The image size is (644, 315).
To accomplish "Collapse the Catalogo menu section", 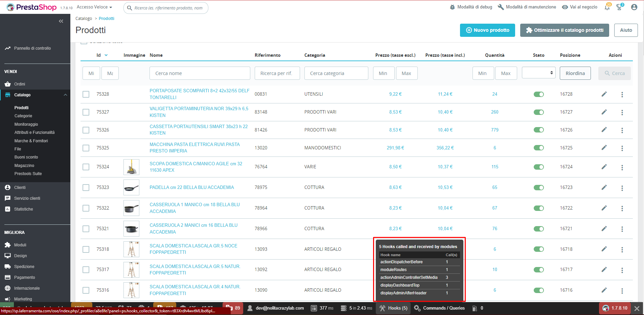I will click(x=65, y=95).
